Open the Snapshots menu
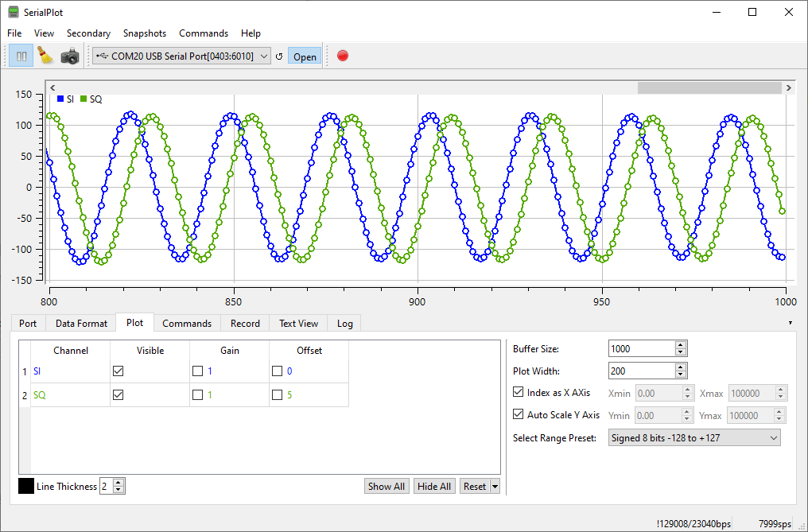 [145, 33]
